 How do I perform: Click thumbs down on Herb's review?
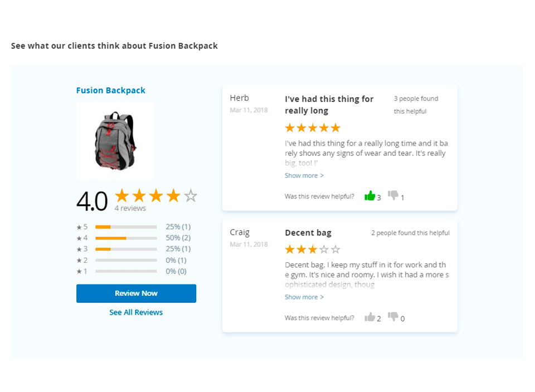pos(393,195)
